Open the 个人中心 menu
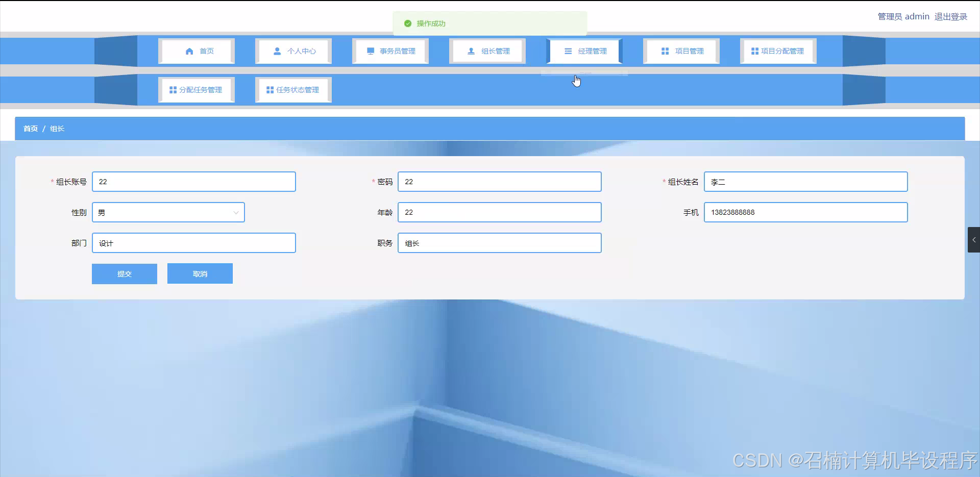Image resolution: width=980 pixels, height=477 pixels. 293,51
